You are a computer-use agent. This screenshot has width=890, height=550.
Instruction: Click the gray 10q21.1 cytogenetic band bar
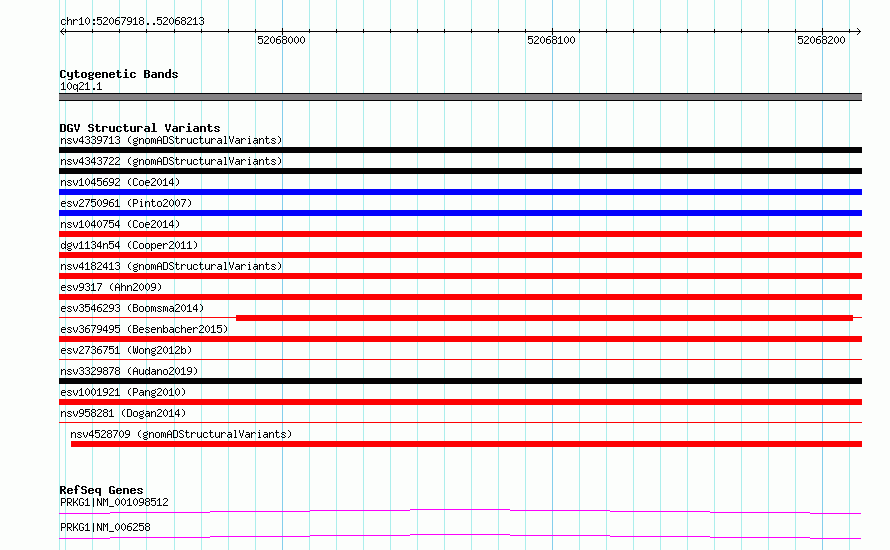coord(460,97)
